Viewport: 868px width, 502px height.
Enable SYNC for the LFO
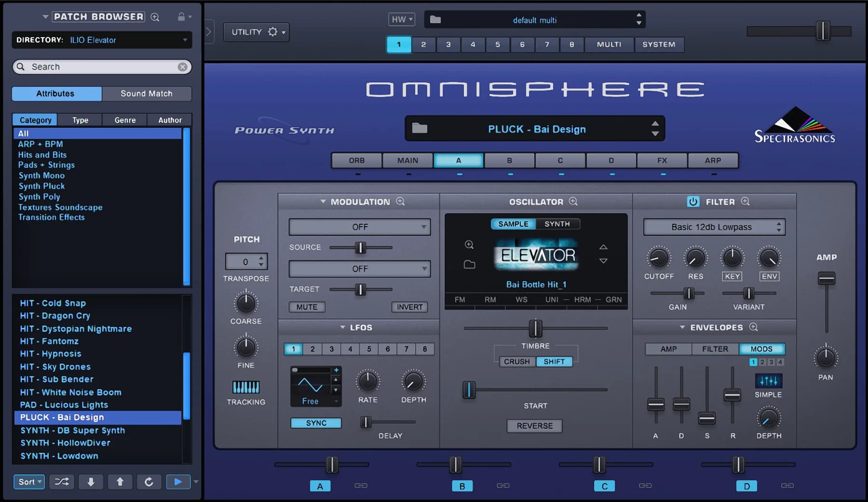(x=316, y=423)
